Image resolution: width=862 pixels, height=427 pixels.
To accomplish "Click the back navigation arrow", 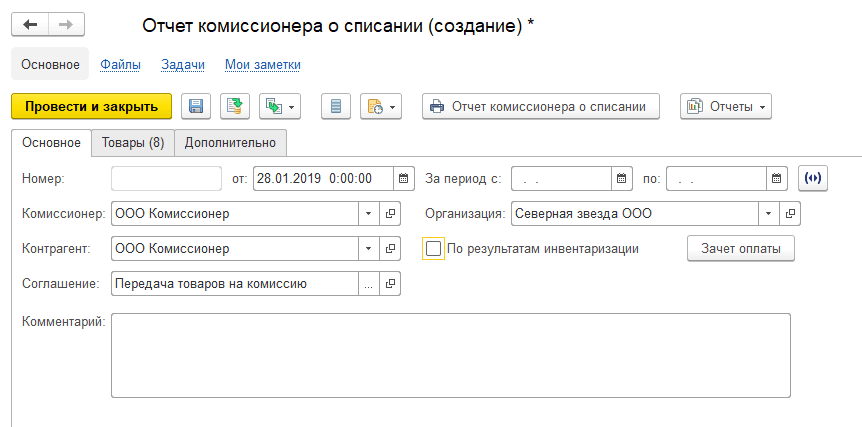I will coord(30,25).
